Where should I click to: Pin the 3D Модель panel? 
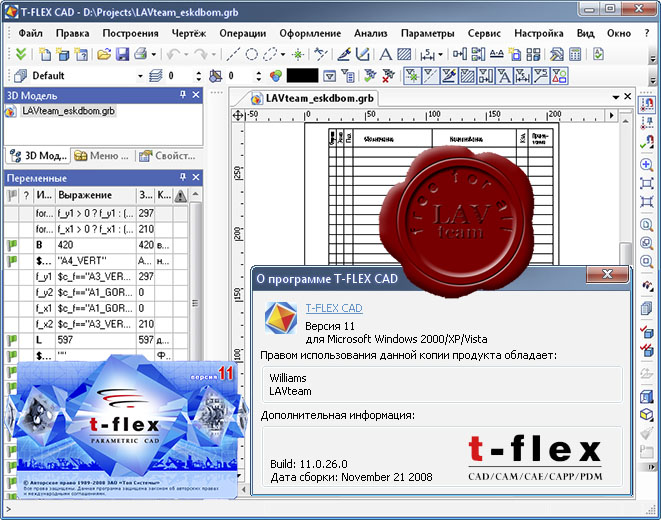(183, 95)
